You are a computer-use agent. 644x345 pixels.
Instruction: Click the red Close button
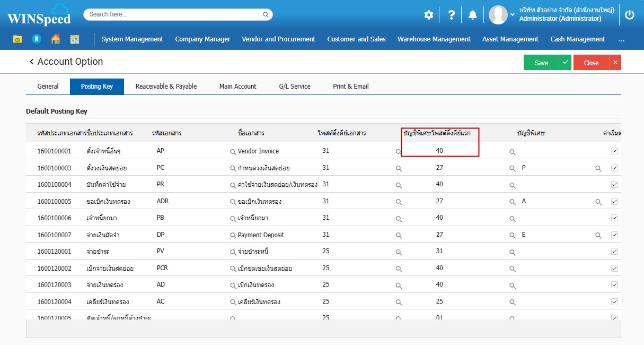pos(591,63)
